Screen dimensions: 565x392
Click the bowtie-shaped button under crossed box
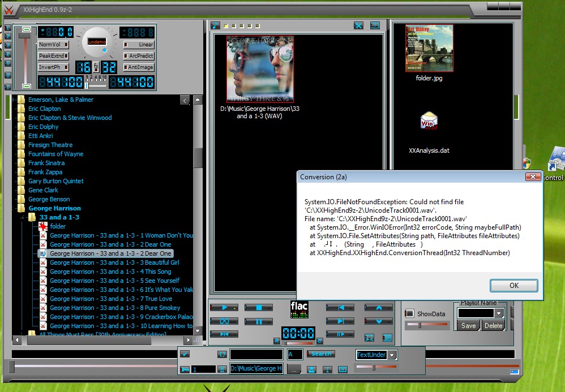[x=224, y=334]
